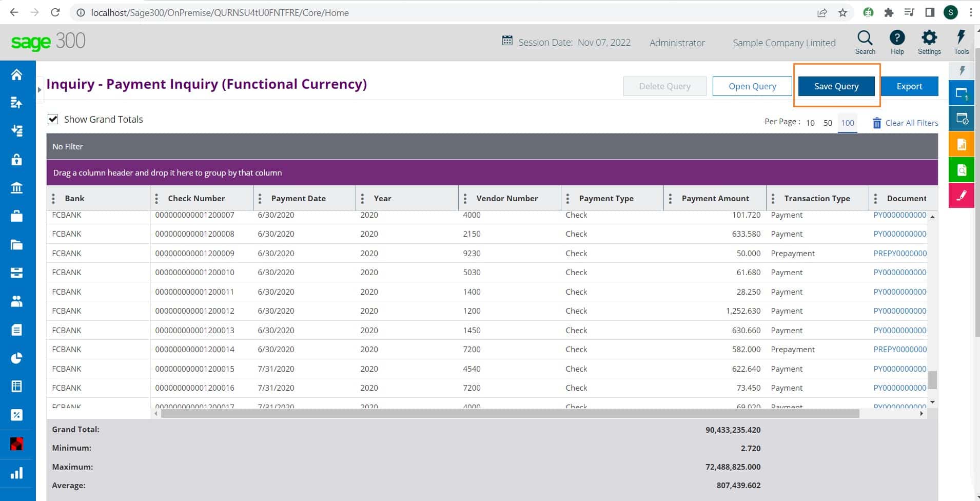The image size is (980, 501).
Task: Click the Tools lightning bolt icon
Action: (961, 38)
